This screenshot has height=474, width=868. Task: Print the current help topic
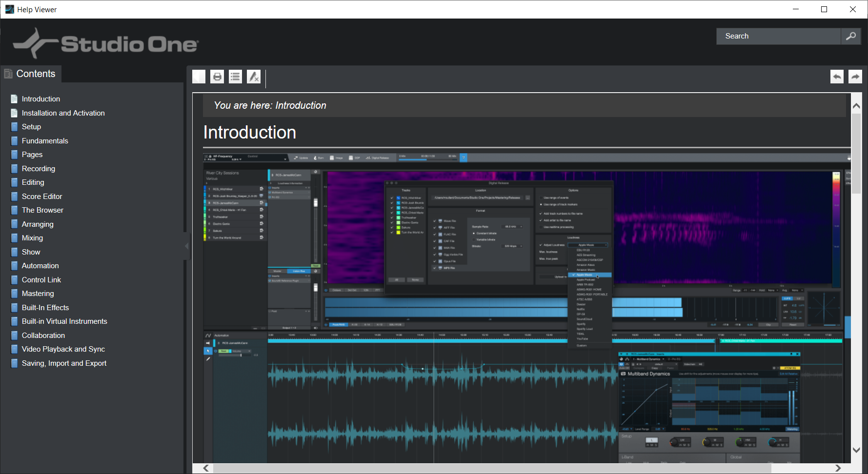click(x=217, y=76)
